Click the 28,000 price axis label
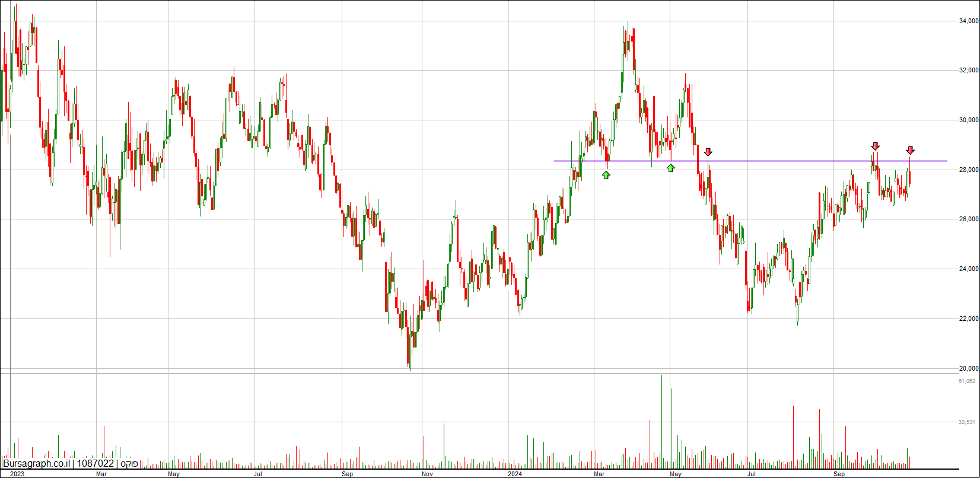 click(969, 170)
